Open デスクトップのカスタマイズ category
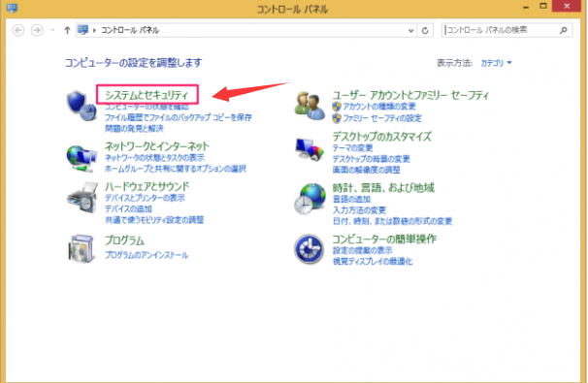Screen dimensions: 588x383 coord(381,137)
